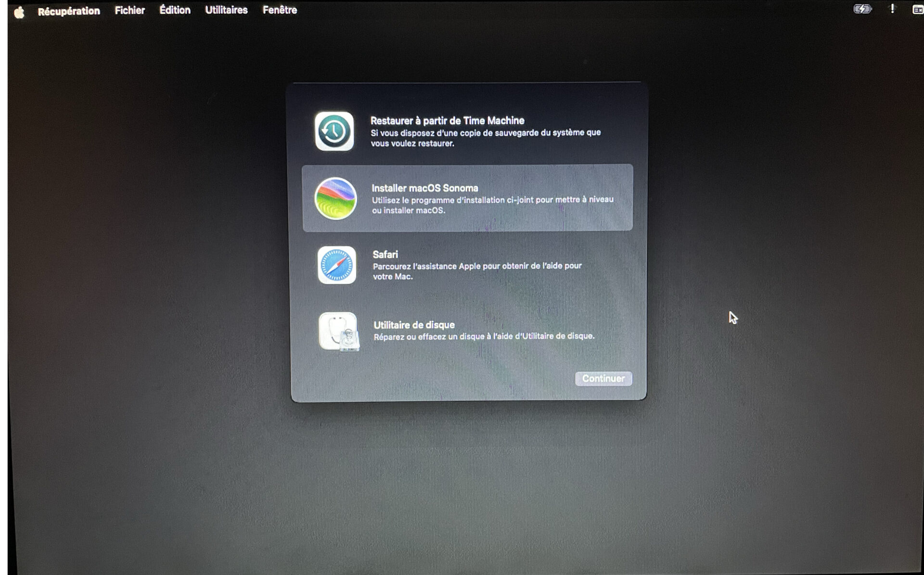Click the Time Machine backup description text

click(486, 138)
